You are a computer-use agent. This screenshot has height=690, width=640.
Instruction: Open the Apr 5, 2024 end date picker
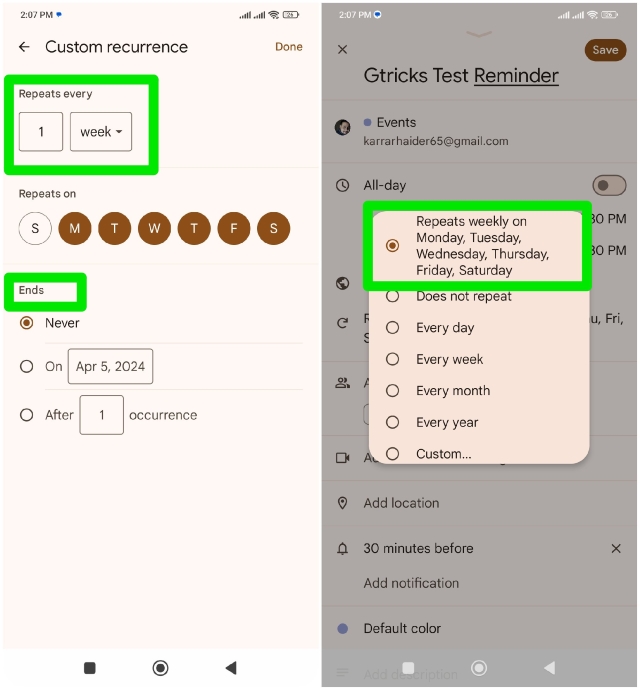point(110,367)
